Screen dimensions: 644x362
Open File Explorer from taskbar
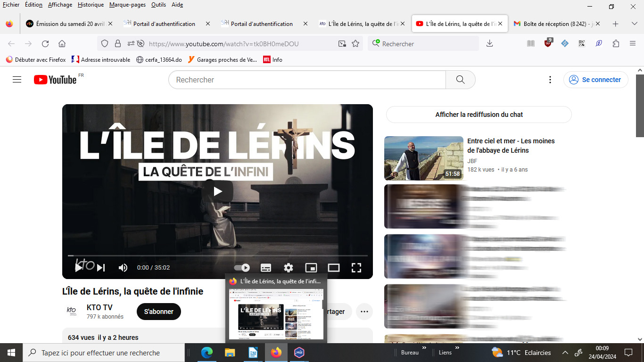pyautogui.click(x=230, y=353)
